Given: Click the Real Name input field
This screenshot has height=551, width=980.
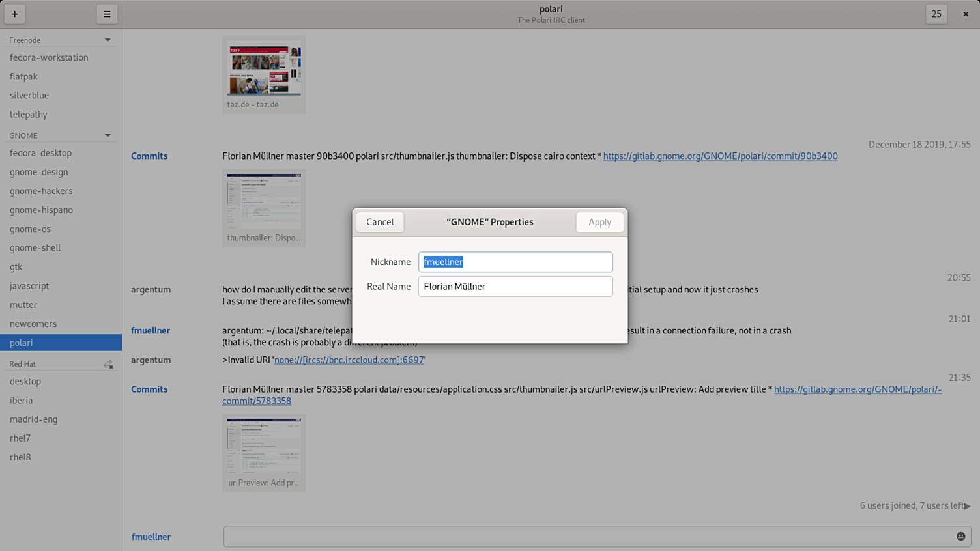Looking at the screenshot, I should tap(515, 287).
